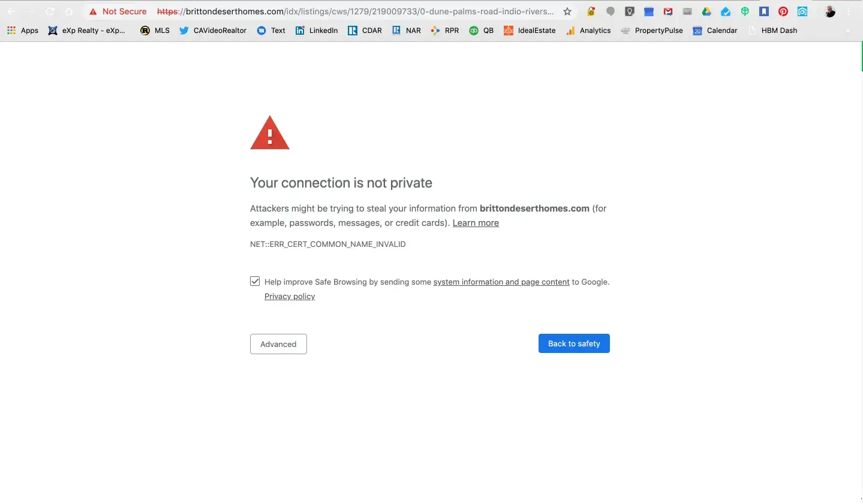Viewport: 863px width, 504px height.
Task: Uncheck the Help improve Safe Browsing checkbox
Action: [x=255, y=281]
